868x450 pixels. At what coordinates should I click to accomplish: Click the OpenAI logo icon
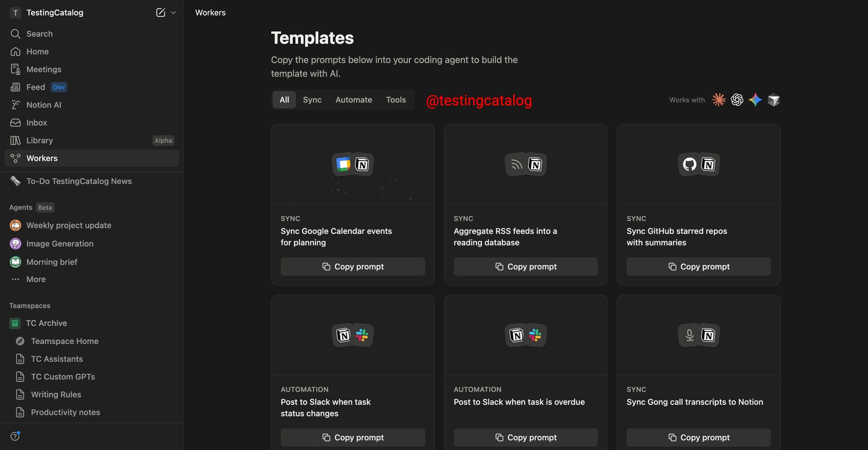coord(737,100)
